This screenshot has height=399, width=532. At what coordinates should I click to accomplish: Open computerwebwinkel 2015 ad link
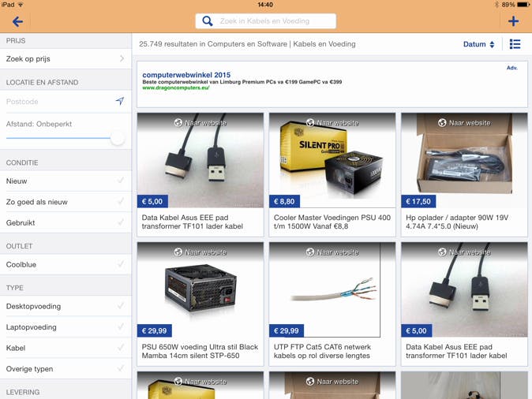186,75
